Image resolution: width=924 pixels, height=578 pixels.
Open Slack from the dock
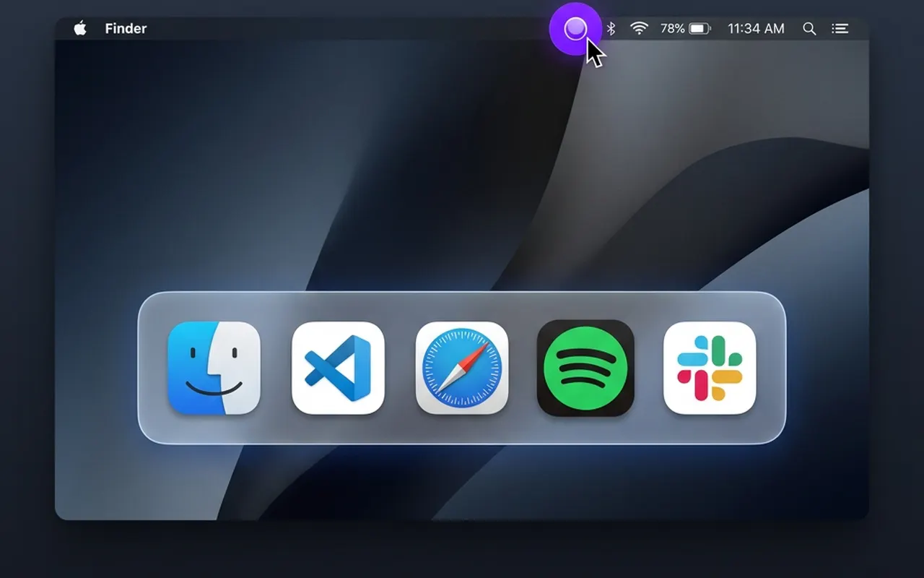click(x=710, y=368)
